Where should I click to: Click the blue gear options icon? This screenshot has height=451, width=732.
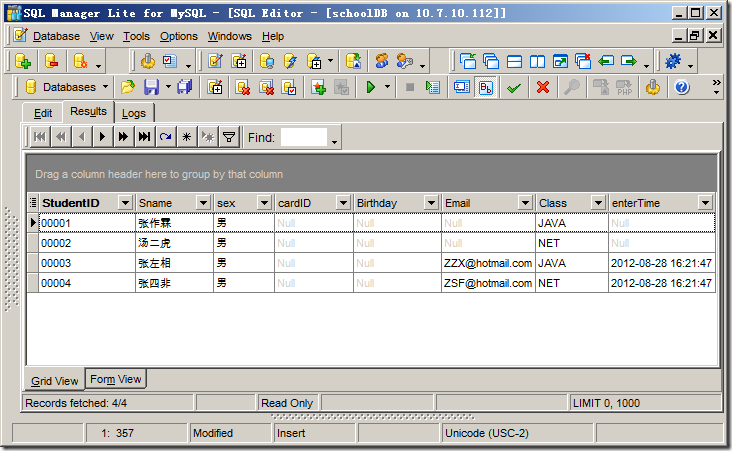click(x=673, y=61)
